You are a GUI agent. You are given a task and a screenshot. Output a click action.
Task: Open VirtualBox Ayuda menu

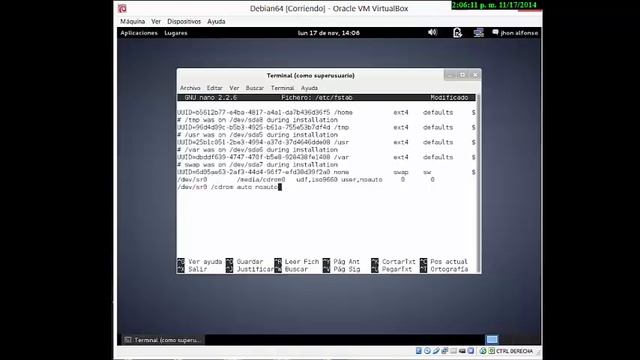coord(216,21)
